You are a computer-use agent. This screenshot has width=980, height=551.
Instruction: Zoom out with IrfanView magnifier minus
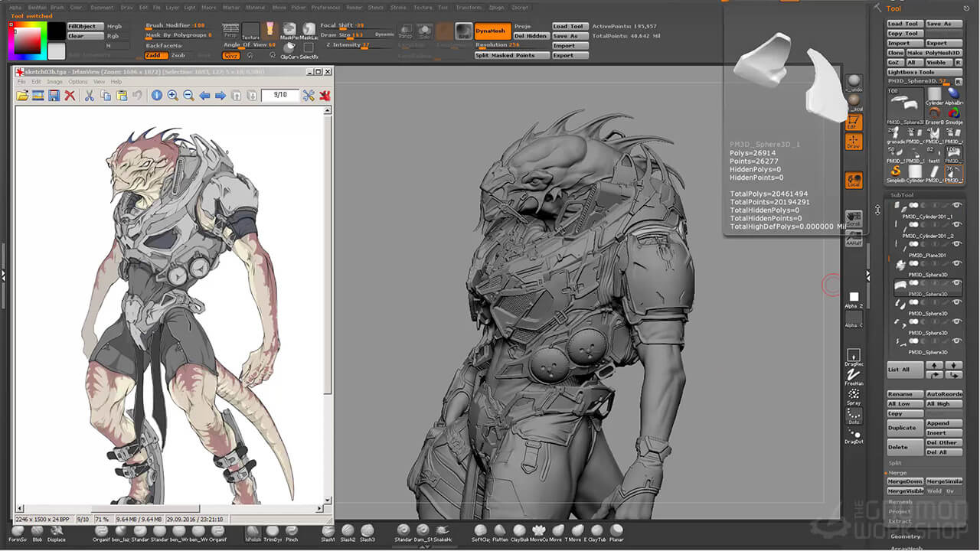(188, 96)
